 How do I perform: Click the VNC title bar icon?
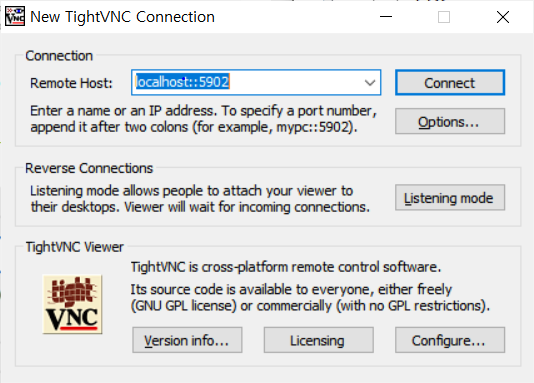pos(15,16)
